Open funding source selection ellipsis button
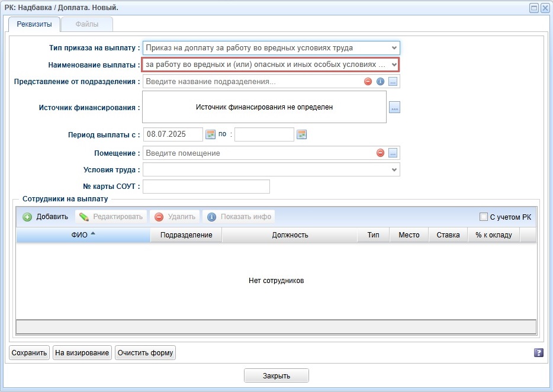Viewport: 553px width, 392px height. point(395,107)
